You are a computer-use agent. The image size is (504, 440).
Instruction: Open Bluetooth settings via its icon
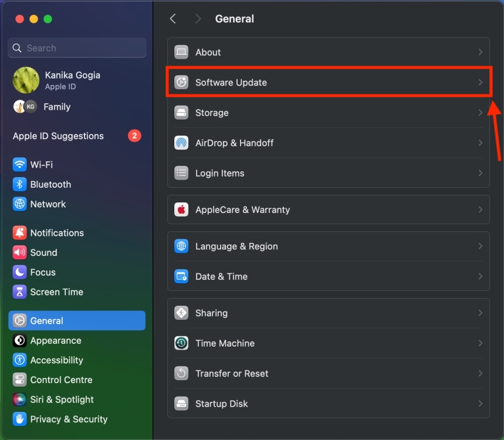click(x=19, y=184)
